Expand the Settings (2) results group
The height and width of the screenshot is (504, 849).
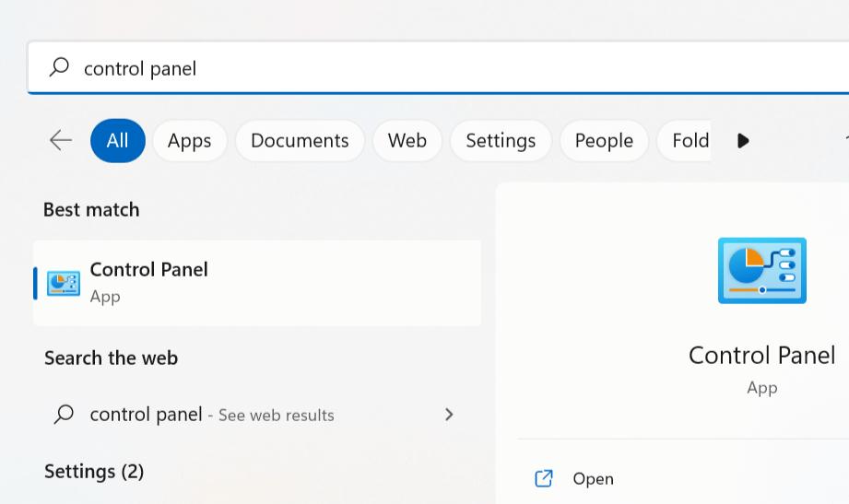[x=94, y=472]
